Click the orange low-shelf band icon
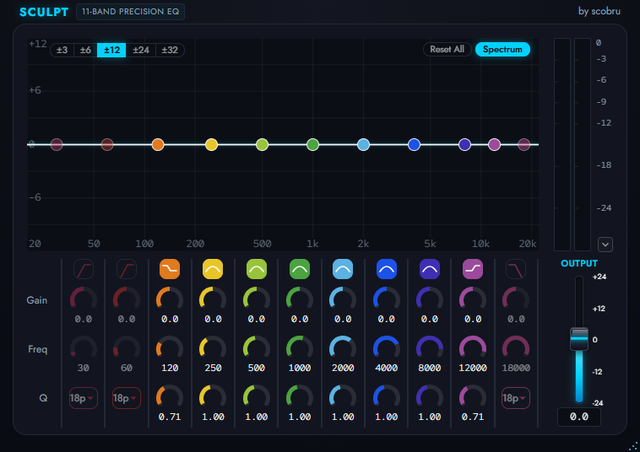640x452 pixels. point(170,269)
